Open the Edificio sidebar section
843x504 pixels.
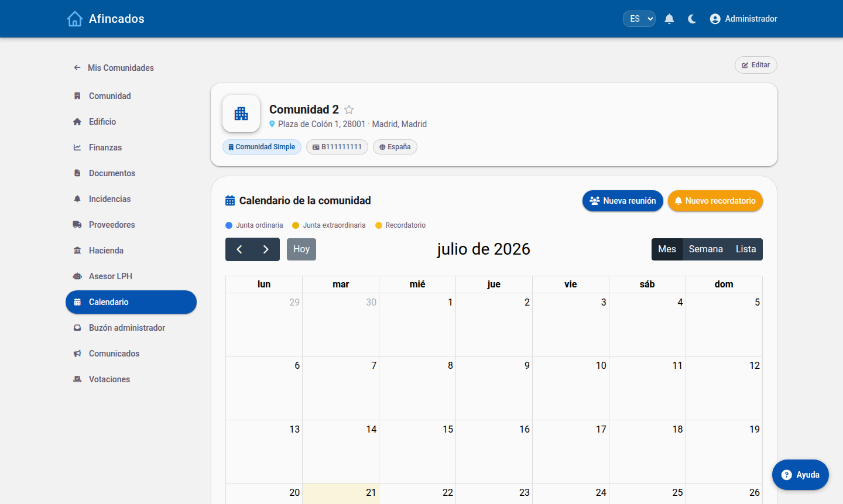[131, 122]
